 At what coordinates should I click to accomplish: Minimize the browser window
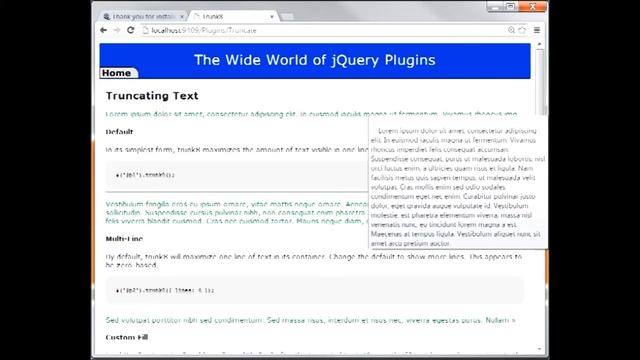click(495, 7)
